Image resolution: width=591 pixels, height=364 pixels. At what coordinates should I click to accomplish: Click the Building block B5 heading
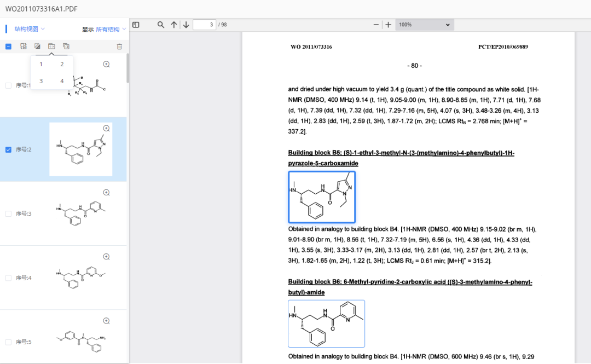click(401, 158)
